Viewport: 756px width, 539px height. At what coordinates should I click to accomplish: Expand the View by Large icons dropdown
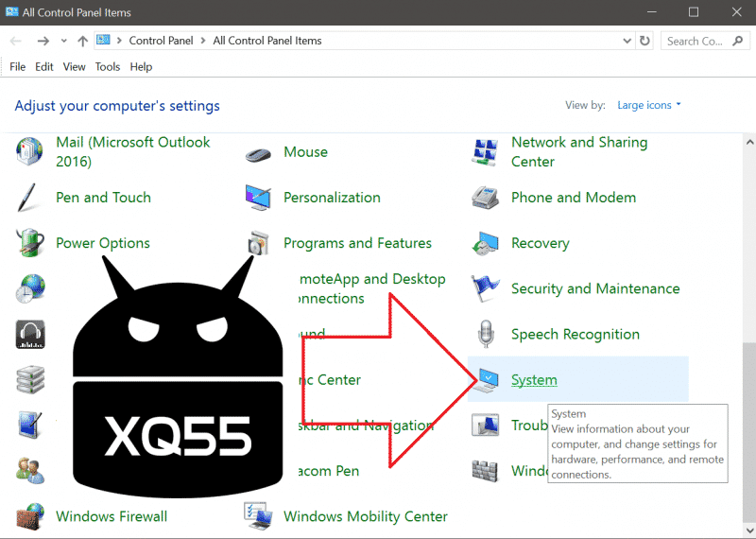[649, 105]
